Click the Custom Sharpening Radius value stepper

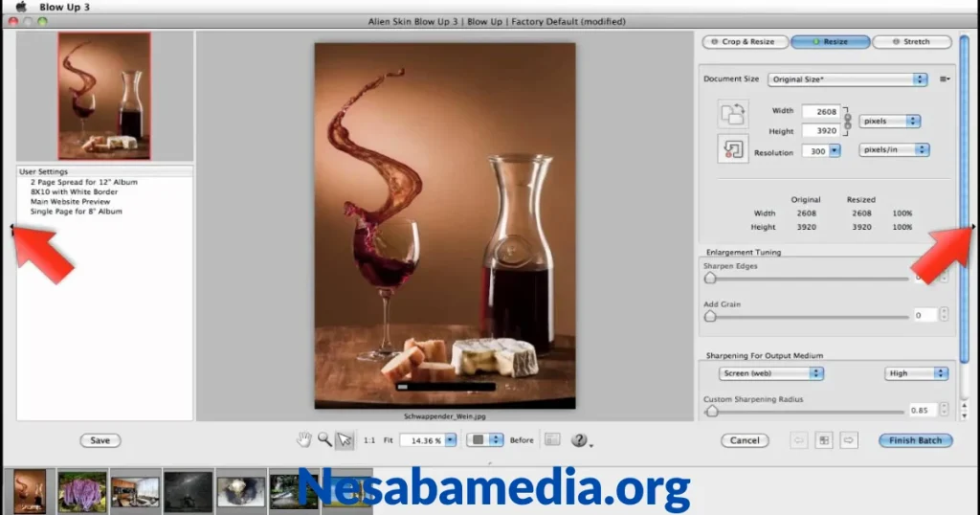(944, 410)
